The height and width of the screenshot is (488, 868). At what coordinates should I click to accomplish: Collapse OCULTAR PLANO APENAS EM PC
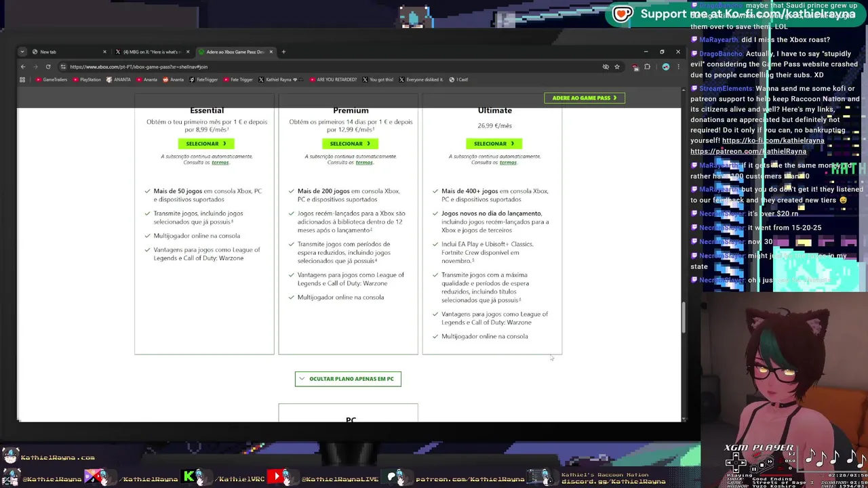tap(348, 379)
